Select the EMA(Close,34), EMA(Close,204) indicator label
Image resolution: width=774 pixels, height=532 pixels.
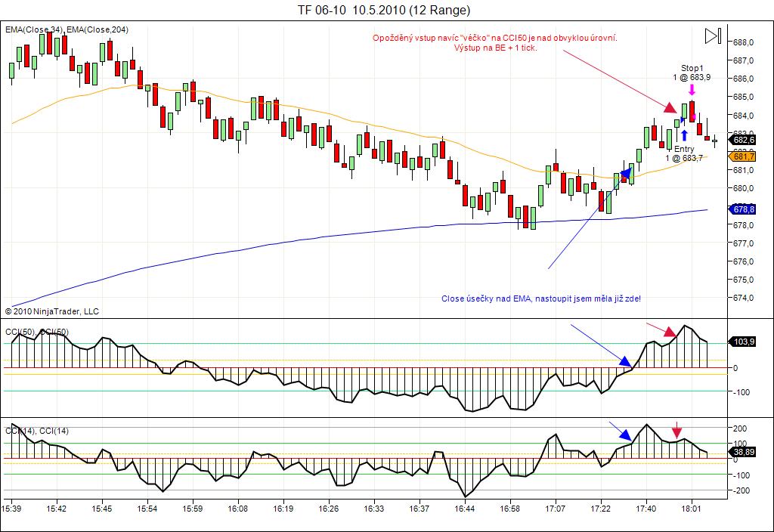67,29
